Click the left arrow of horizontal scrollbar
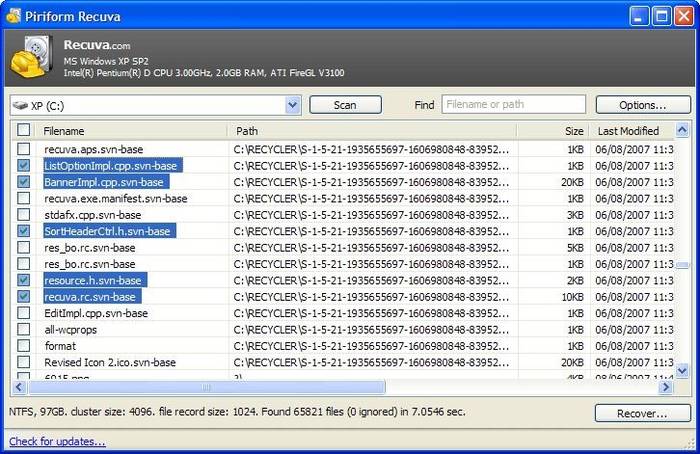 coord(18,386)
